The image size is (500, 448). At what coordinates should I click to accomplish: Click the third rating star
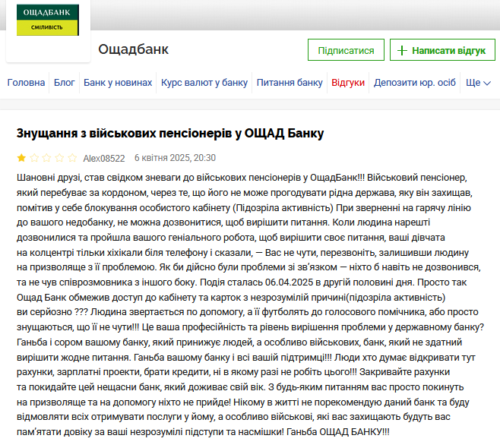point(47,159)
